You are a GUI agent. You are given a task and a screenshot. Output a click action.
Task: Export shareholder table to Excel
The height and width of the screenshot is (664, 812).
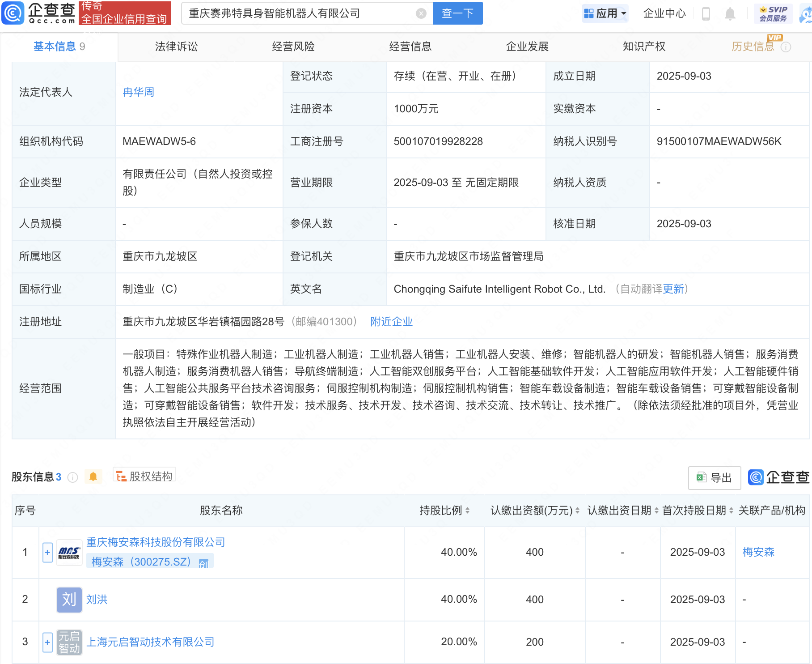point(714,478)
